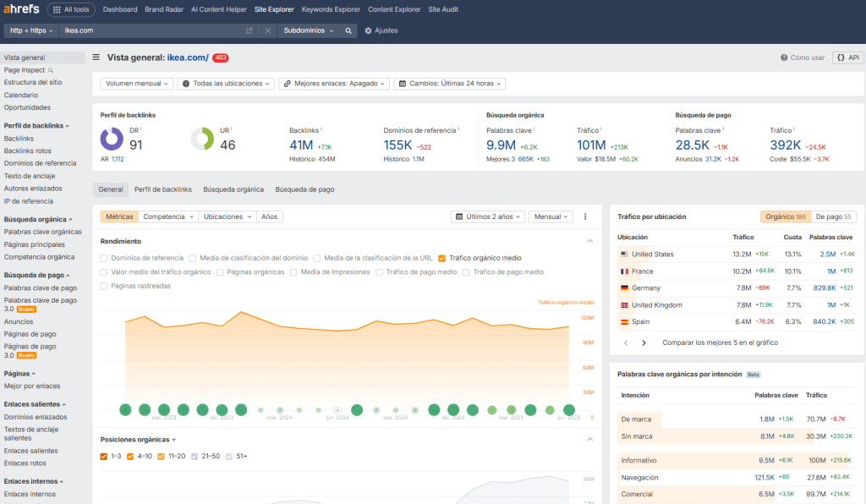Open the Subdominios mode dropdown
Viewport: 866px width, 504px height.
click(x=308, y=30)
